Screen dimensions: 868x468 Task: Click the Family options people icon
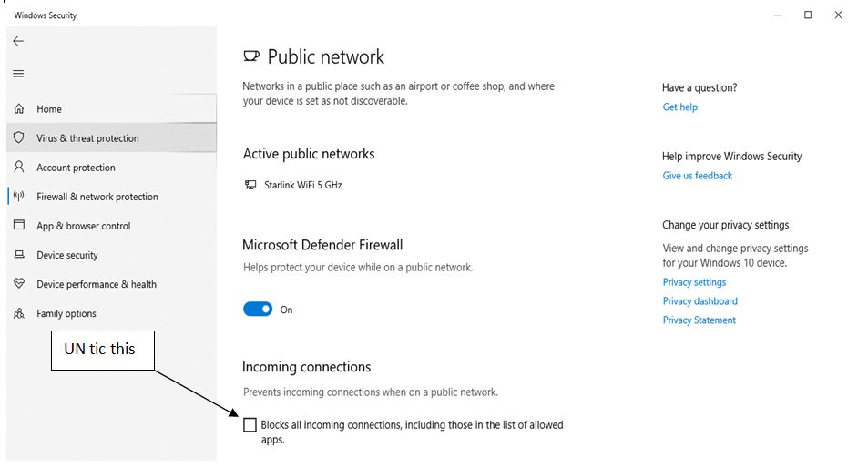click(x=19, y=313)
